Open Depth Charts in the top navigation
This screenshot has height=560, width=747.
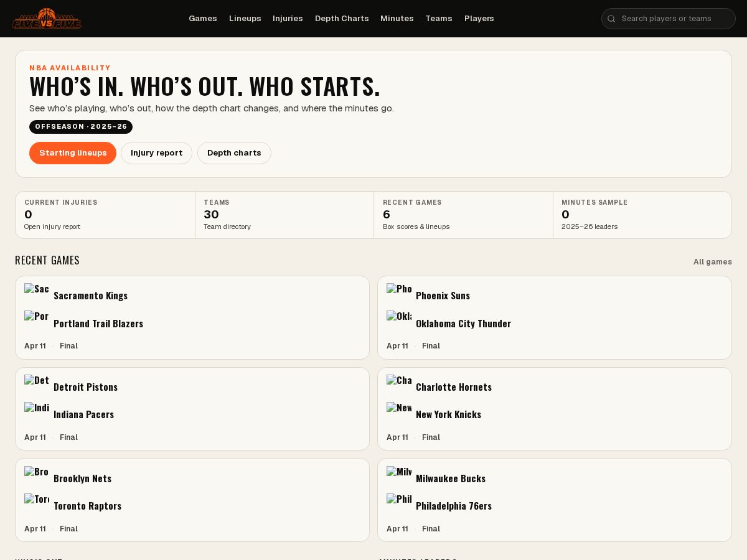coord(342,19)
